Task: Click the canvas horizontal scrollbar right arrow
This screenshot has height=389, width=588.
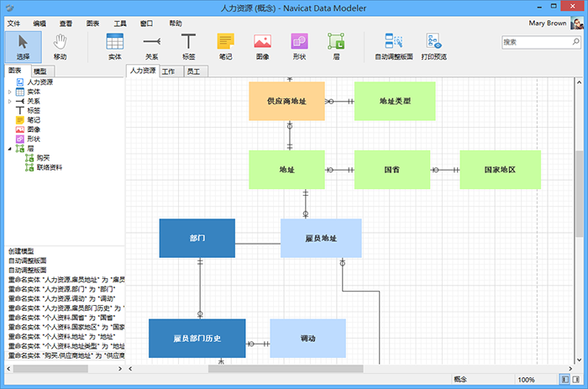Action: 570,369
